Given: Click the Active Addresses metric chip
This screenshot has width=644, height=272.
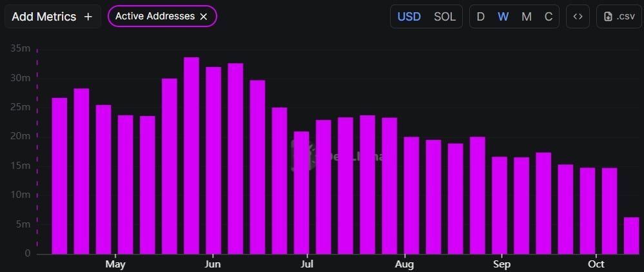Looking at the screenshot, I should pyautogui.click(x=155, y=16).
